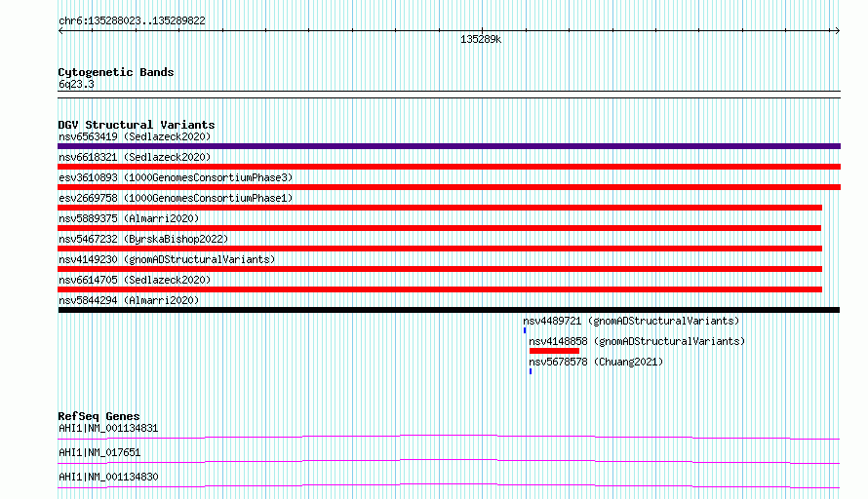This screenshot has width=868, height=499.
Task: Open AHI1|NM_001134831 transcript label
Action: (108, 428)
